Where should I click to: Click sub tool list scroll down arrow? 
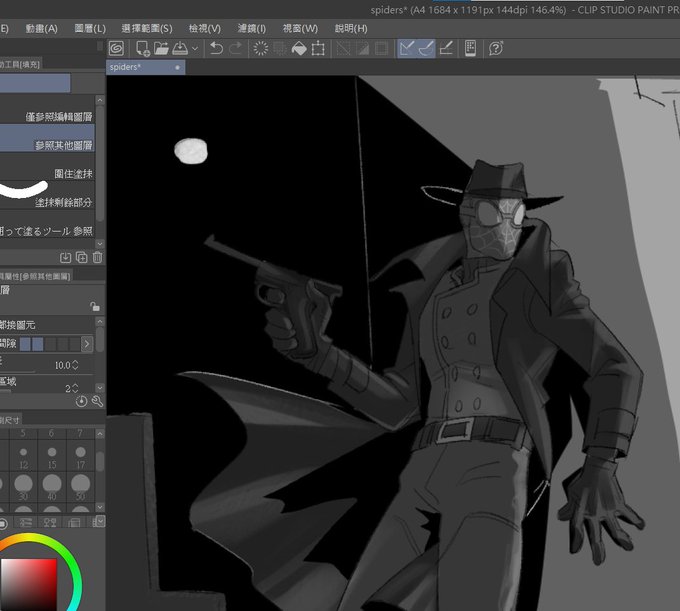100,244
